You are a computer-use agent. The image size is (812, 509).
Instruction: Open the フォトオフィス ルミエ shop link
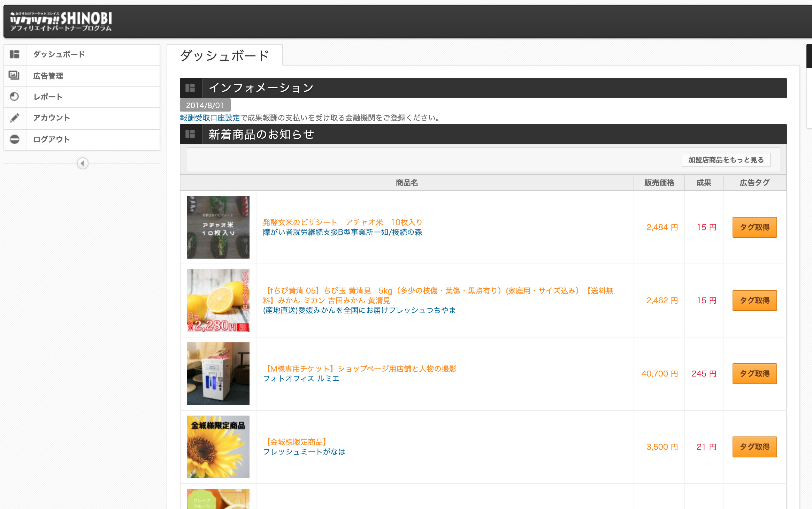pos(301,379)
